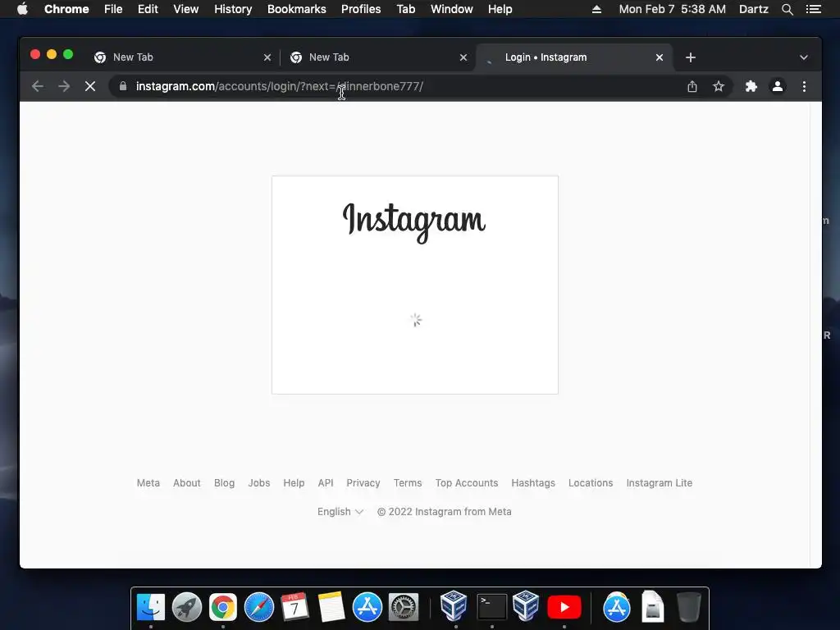The height and width of the screenshot is (630, 840).
Task: Open Calendar from the dock
Action: pos(294,607)
